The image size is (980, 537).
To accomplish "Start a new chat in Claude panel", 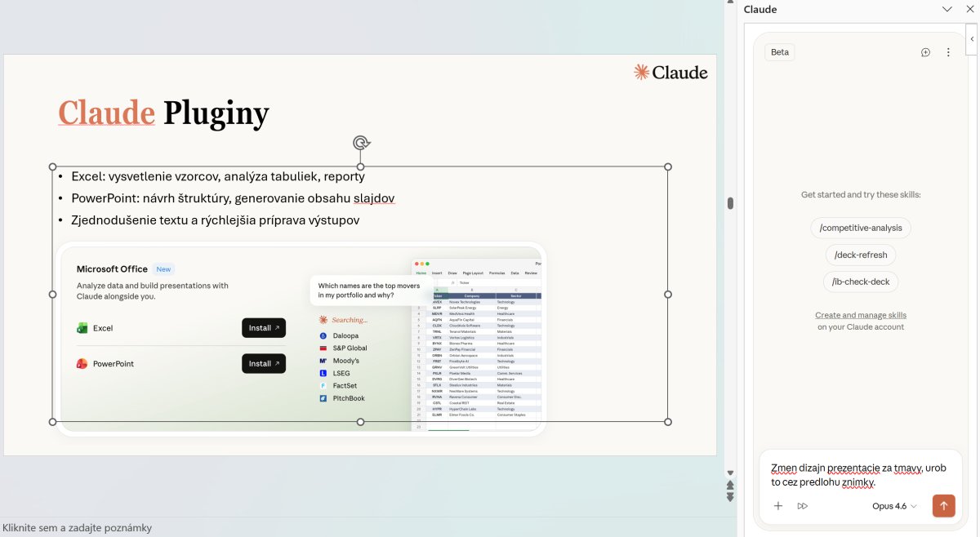I will coord(925,52).
